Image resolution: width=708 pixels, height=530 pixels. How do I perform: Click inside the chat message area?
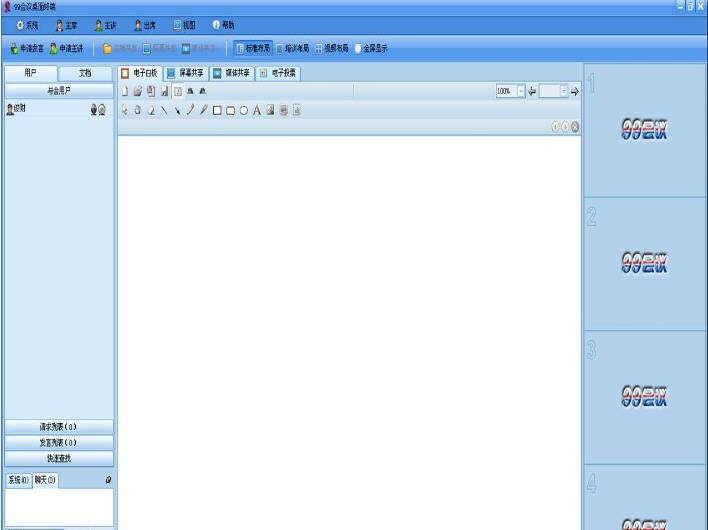pos(59,507)
